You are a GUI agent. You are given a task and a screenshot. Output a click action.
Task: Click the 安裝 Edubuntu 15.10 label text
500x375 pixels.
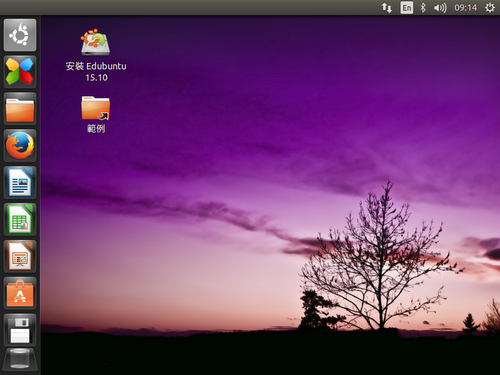pyautogui.click(x=96, y=72)
